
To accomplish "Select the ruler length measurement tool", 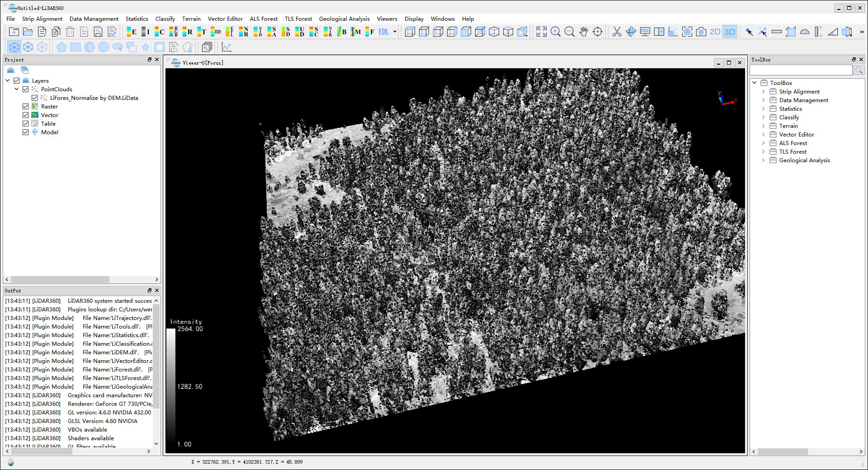I will [x=777, y=32].
